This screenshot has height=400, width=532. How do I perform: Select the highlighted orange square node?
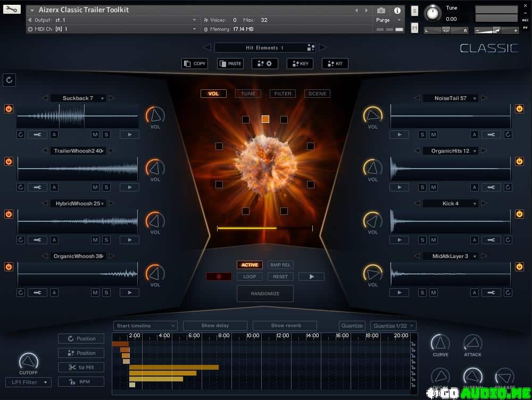[265, 119]
